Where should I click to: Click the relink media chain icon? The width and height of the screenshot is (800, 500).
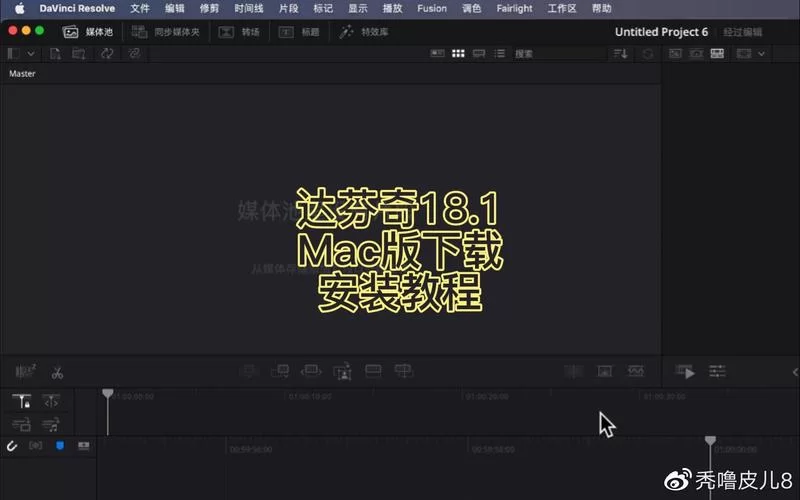point(134,54)
